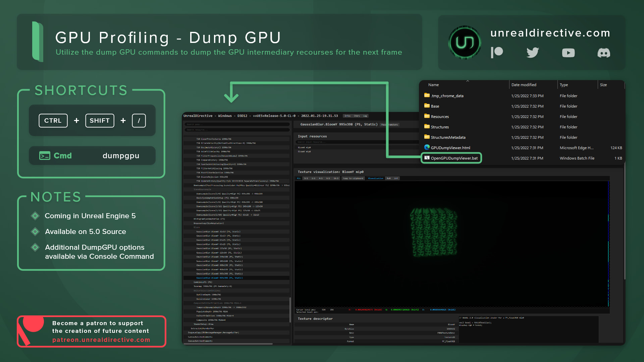Viewport: 644px width, 362px height.
Task: Toggle the 1:1 zoom option
Action: click(306, 178)
